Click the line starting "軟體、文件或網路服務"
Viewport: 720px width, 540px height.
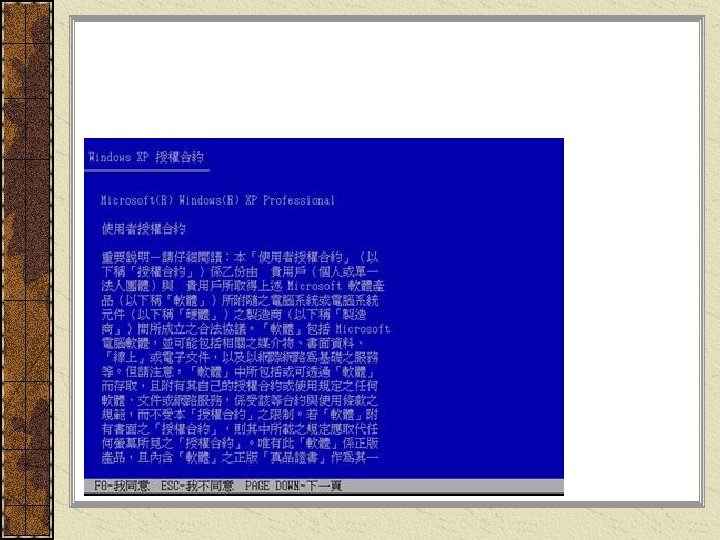pos(240,400)
